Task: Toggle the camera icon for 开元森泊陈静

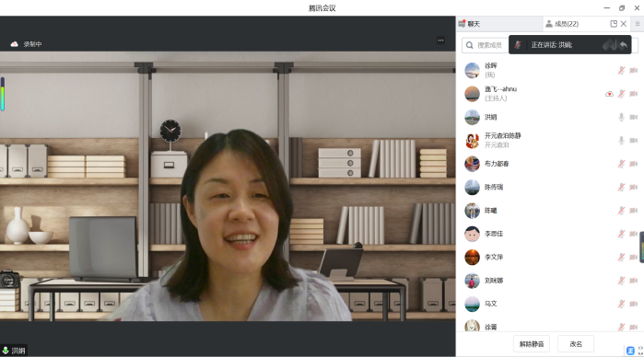Action: 634,141
